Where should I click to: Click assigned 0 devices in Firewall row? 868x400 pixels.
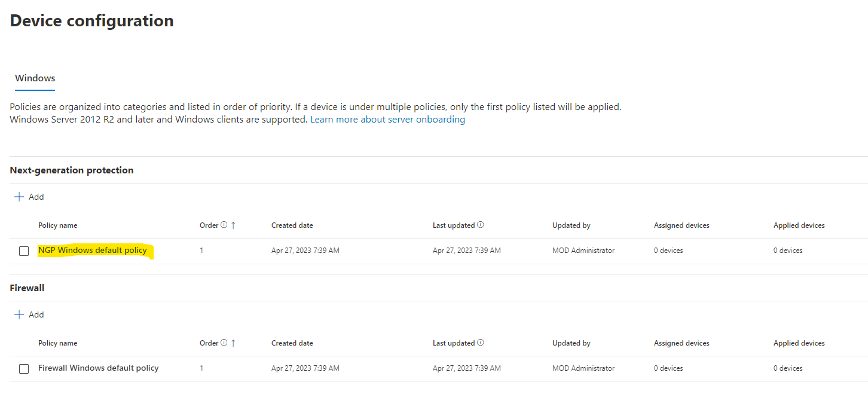coord(668,368)
